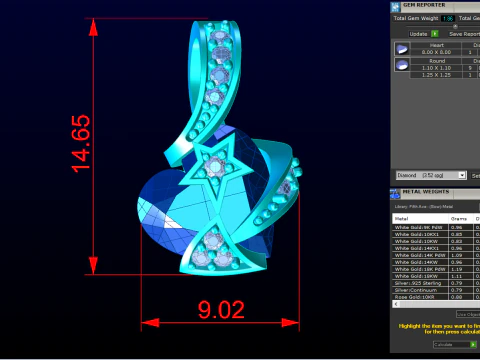Click the Update button label
This screenshot has height=360, width=480.
point(418,34)
